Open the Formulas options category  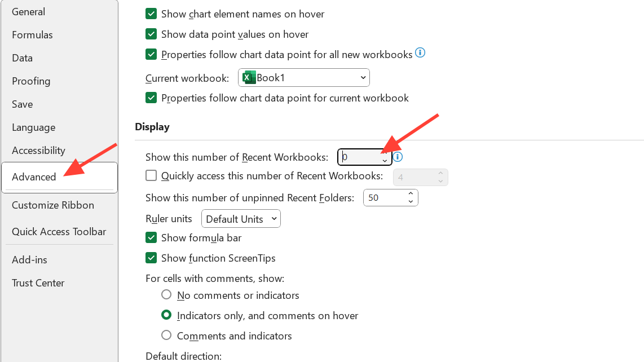click(32, 35)
